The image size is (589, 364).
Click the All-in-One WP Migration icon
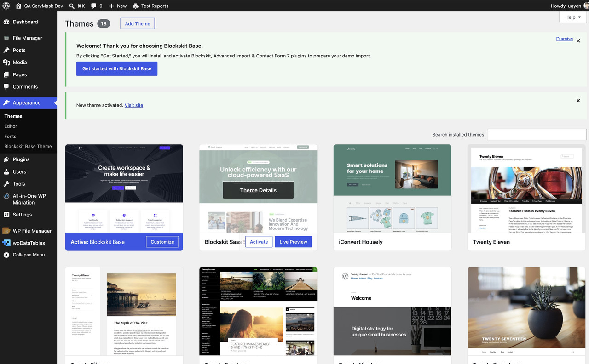click(x=6, y=196)
